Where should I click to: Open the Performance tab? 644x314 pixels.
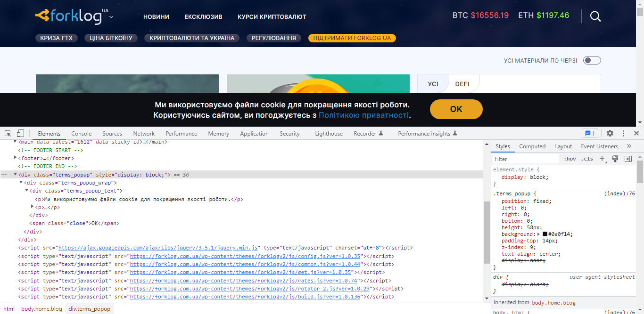pyautogui.click(x=182, y=134)
